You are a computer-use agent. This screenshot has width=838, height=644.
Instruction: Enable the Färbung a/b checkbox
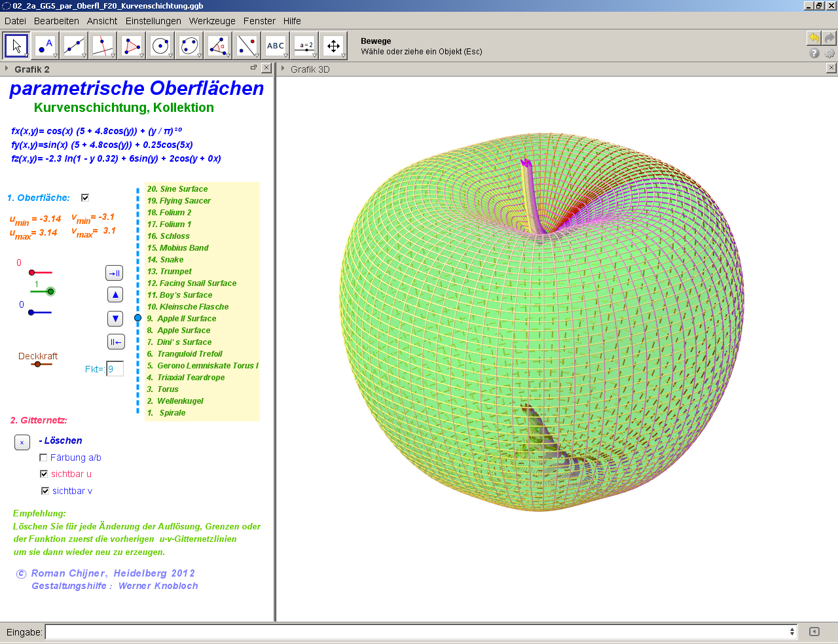coord(44,457)
